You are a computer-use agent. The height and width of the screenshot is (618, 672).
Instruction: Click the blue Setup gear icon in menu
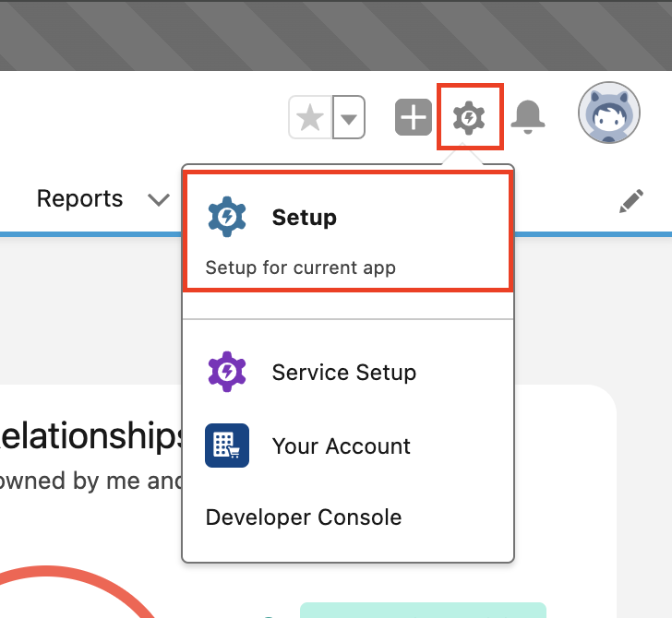pyautogui.click(x=227, y=217)
